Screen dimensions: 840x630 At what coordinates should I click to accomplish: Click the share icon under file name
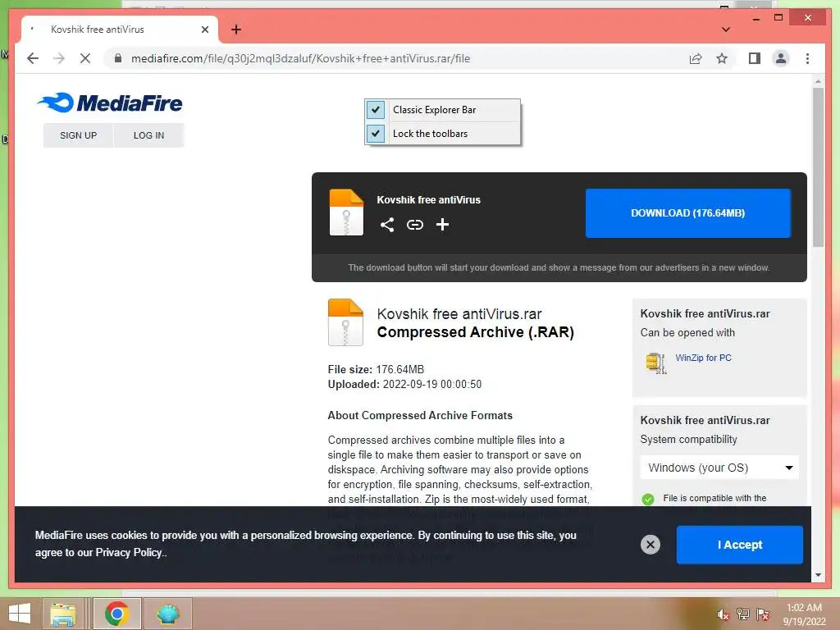tap(387, 225)
